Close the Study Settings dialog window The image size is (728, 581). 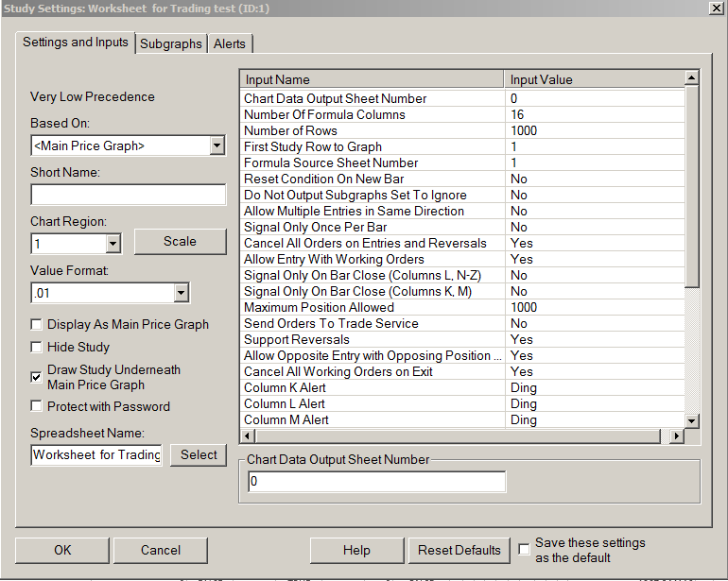coord(716,9)
